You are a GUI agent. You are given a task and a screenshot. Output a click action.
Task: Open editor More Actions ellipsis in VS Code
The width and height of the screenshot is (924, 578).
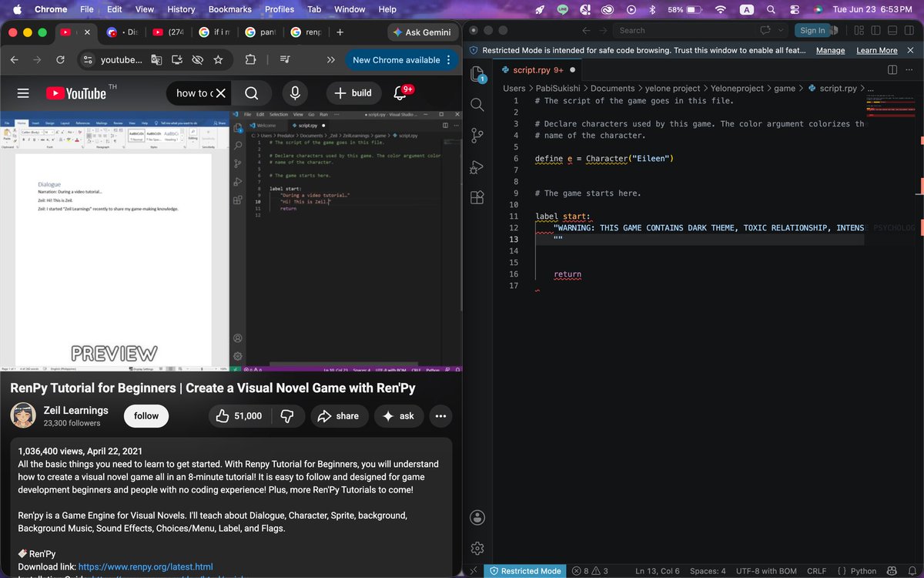[x=910, y=70]
